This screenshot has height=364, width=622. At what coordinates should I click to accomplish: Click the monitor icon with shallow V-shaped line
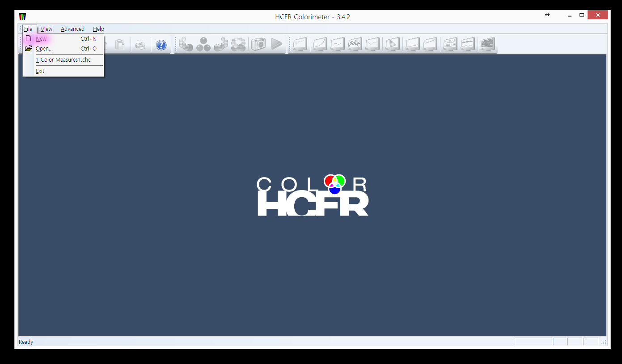click(372, 44)
